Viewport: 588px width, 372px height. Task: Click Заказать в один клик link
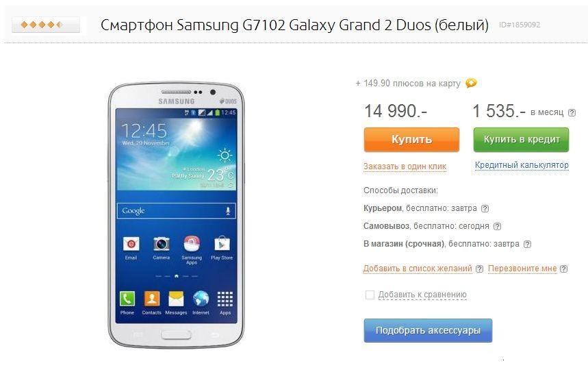[x=405, y=166]
